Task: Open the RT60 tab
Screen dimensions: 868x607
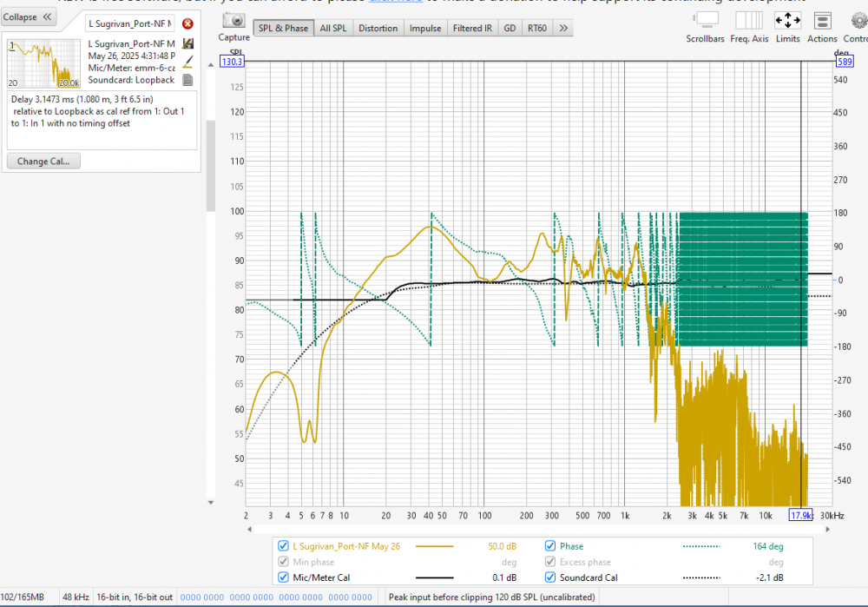Action: click(x=537, y=28)
